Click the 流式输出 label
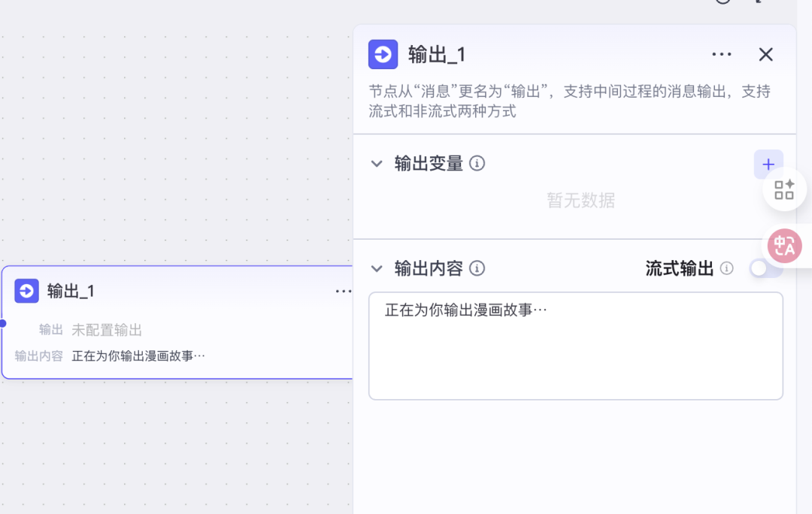This screenshot has height=514, width=812. 679,268
